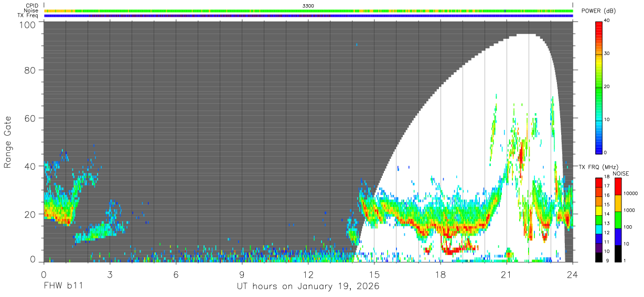Click the 18 tick on UT hours axis
Screen dimensions: 644x297
(441, 274)
